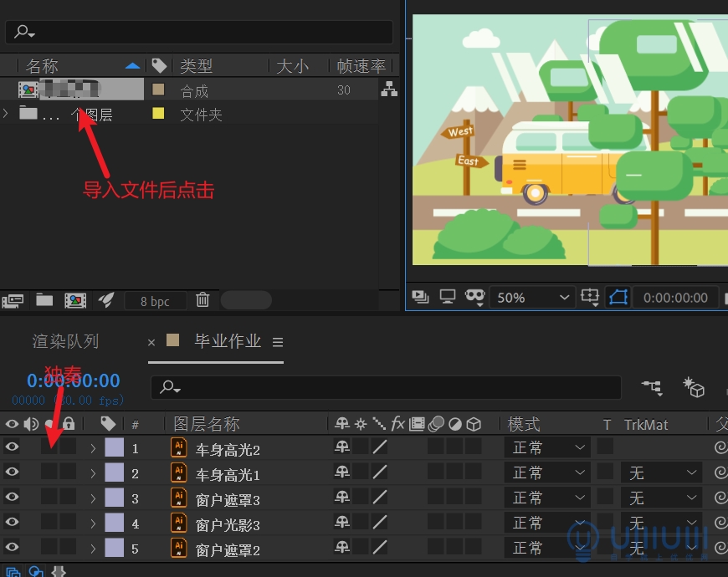Click lock column header icon
This screenshot has height=577, width=728.
pyautogui.click(x=69, y=423)
